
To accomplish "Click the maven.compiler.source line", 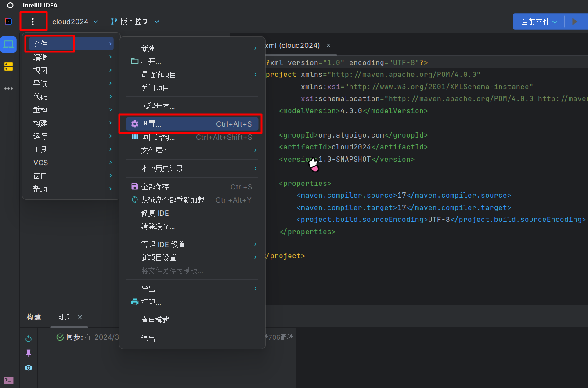I will [404, 196].
